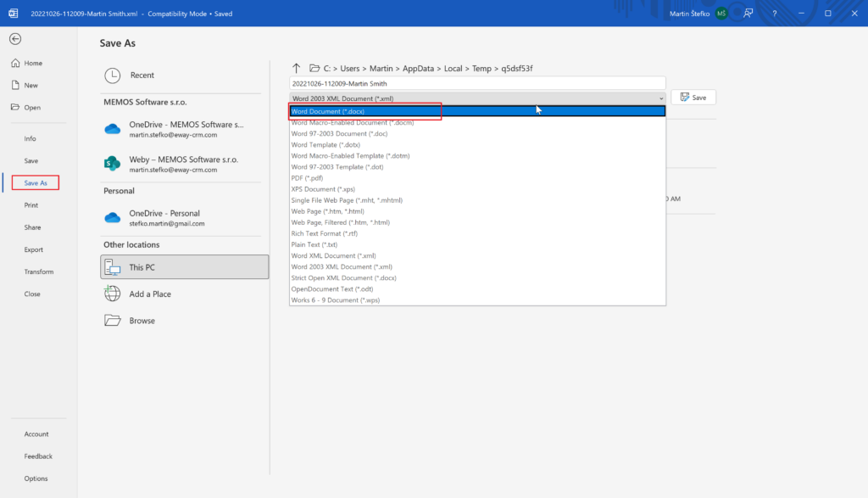Choose Web Page (*.htm, *.html)
868x498 pixels.
477,211
